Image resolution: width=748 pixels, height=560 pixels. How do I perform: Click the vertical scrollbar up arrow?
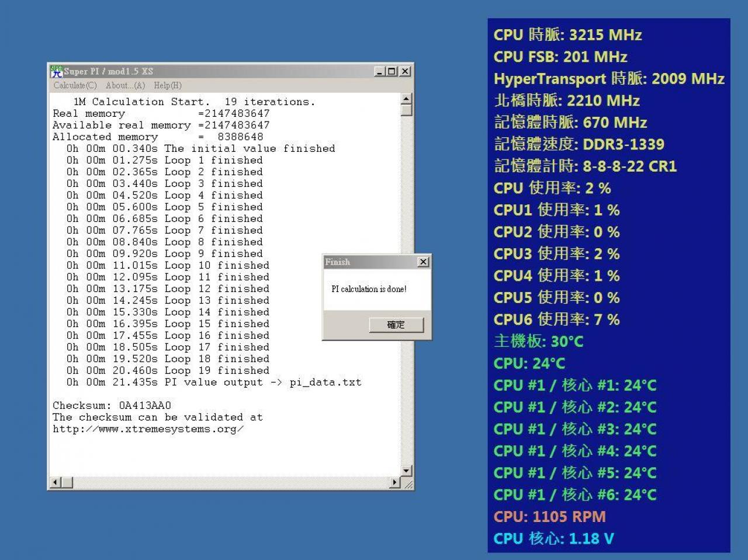coord(407,98)
